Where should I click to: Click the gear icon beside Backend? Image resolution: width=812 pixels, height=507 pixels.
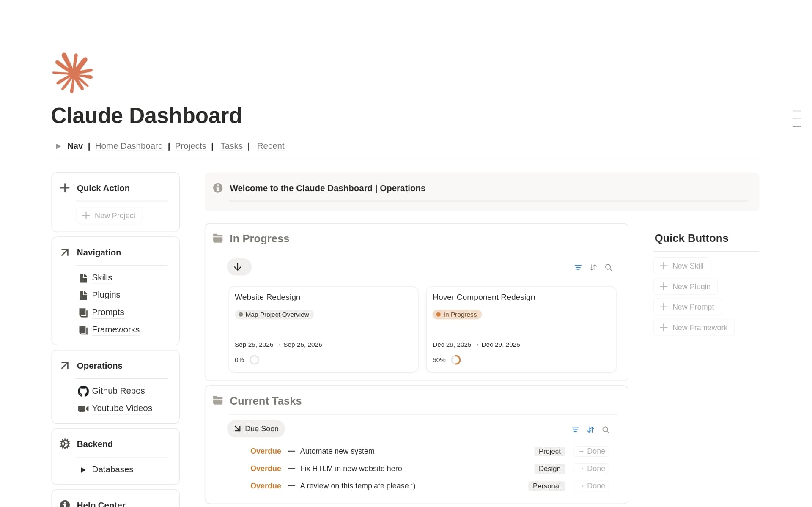(x=65, y=444)
